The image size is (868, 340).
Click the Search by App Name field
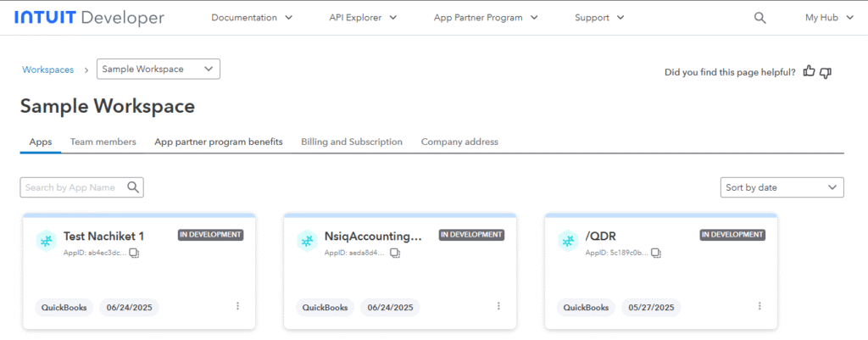[x=82, y=187]
